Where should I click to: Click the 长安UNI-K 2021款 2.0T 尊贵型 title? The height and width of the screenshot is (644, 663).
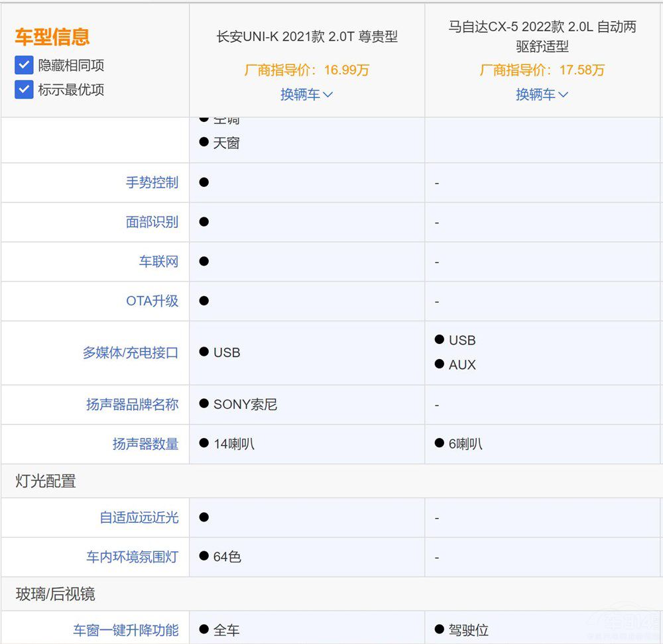click(307, 37)
